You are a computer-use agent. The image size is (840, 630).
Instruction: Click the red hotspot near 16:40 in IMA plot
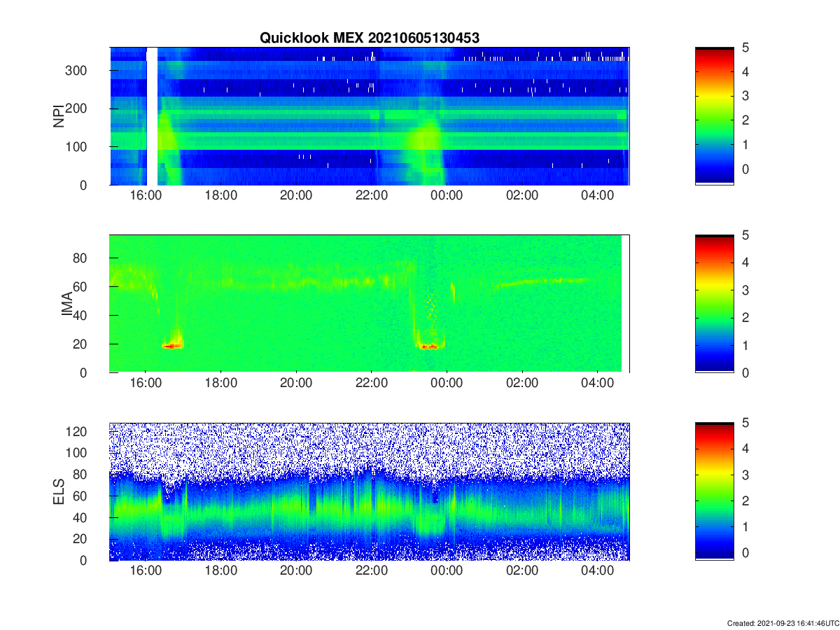tap(172, 345)
